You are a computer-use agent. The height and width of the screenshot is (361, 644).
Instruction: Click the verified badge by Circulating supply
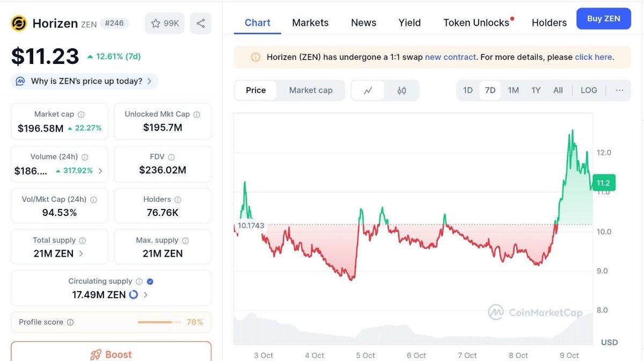click(x=150, y=281)
